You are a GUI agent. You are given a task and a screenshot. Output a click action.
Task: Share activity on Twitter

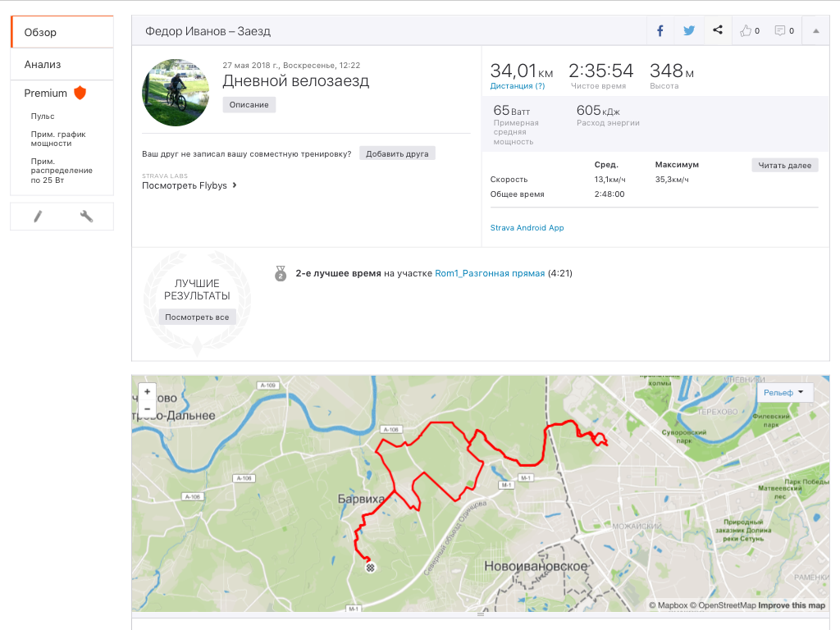[x=689, y=31]
